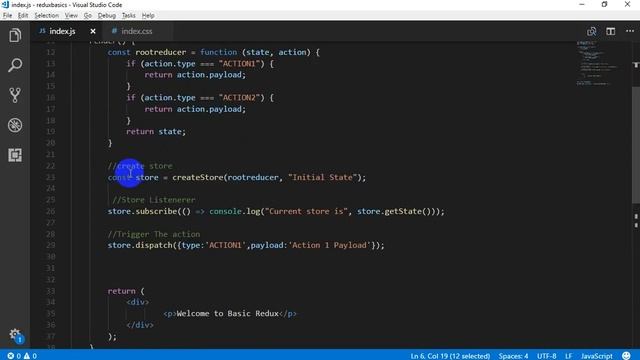Open the File menu

[7, 16]
